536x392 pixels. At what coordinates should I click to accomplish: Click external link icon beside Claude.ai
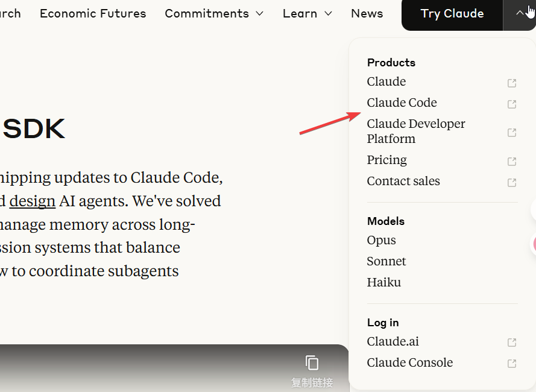tap(511, 343)
